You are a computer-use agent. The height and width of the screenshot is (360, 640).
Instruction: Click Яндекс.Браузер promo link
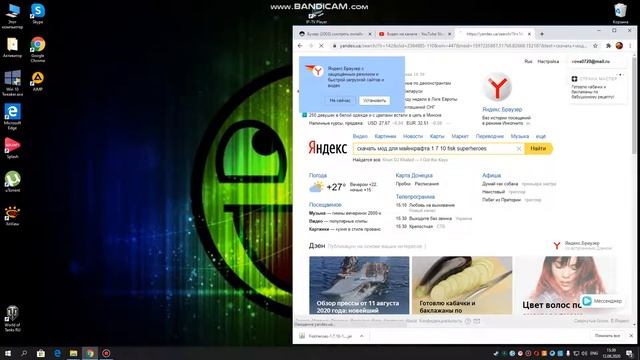502,109
